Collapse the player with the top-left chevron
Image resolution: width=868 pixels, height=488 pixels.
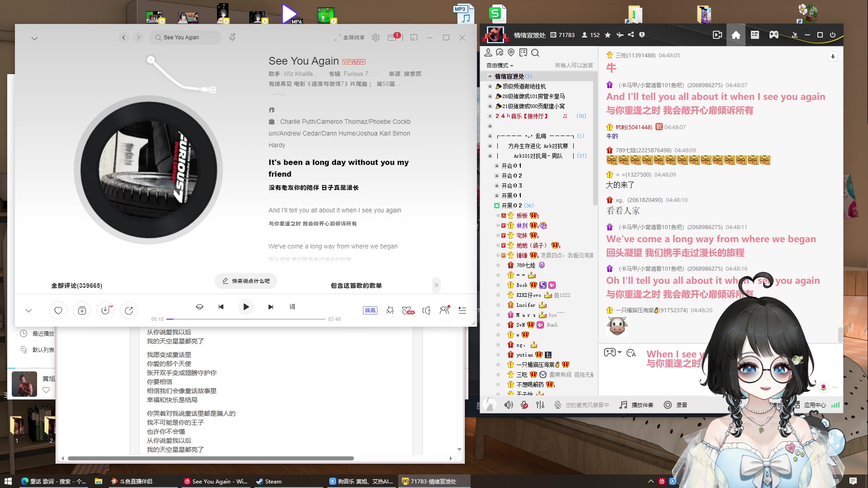tap(35, 38)
